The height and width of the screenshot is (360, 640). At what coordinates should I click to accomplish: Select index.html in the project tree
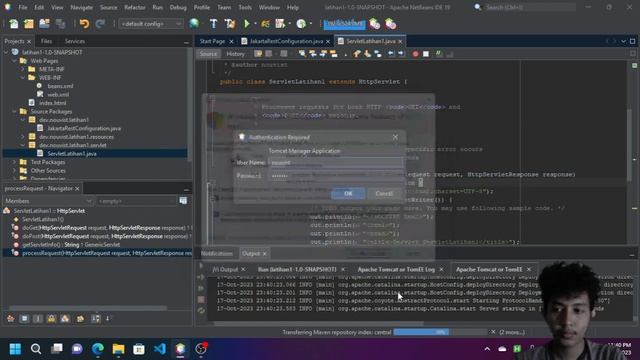click(x=53, y=103)
